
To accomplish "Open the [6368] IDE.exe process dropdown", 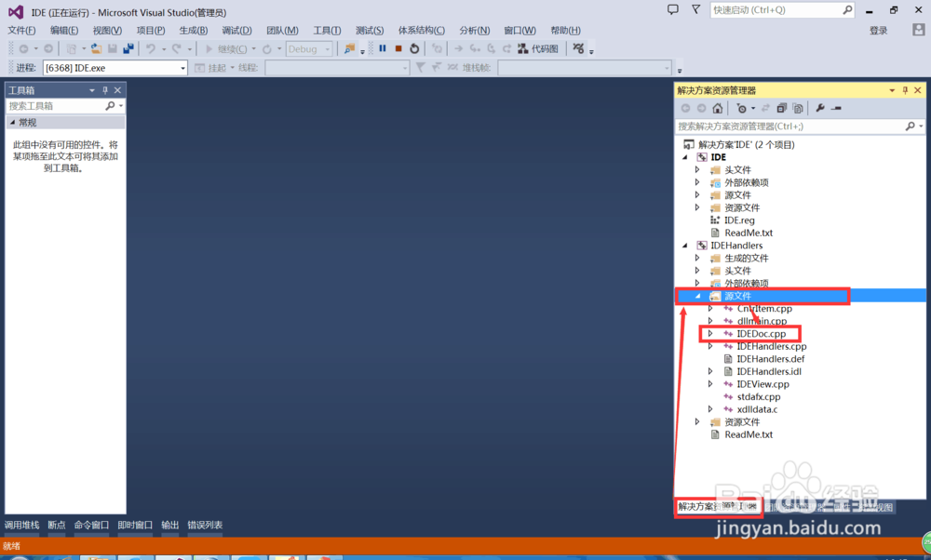I will coord(183,67).
